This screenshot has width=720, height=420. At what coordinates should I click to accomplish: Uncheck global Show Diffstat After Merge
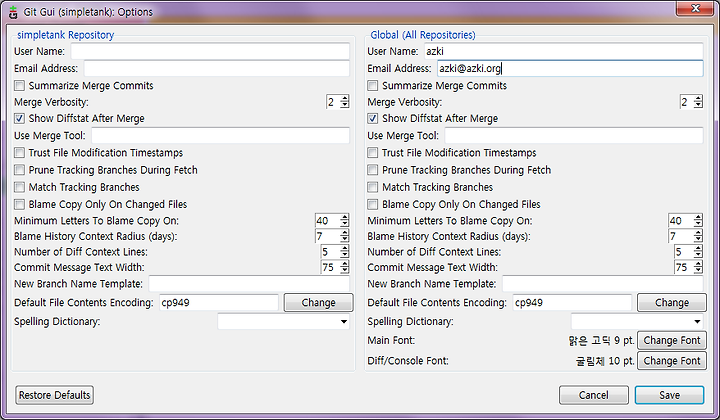pyautogui.click(x=373, y=118)
